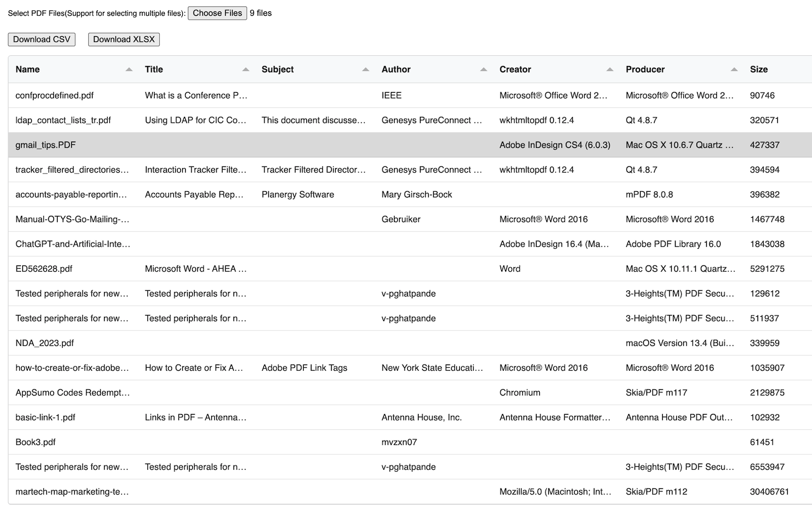812x508 pixels.
Task: Export the table with Download XLSX
Action: [124, 39]
